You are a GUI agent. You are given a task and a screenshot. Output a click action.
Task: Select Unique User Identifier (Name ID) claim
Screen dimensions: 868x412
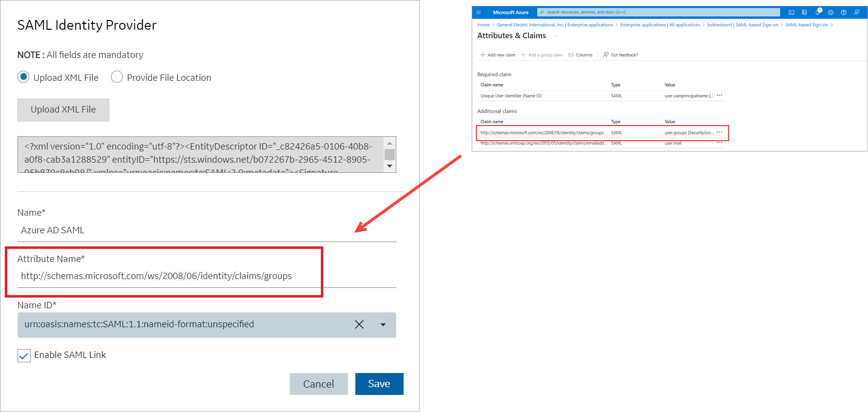point(511,96)
